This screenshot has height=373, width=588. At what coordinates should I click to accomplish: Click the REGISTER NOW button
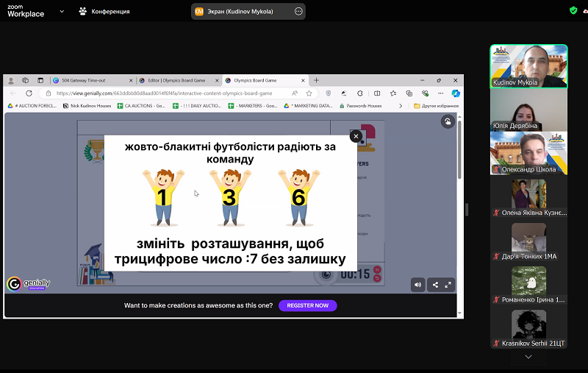[307, 305]
